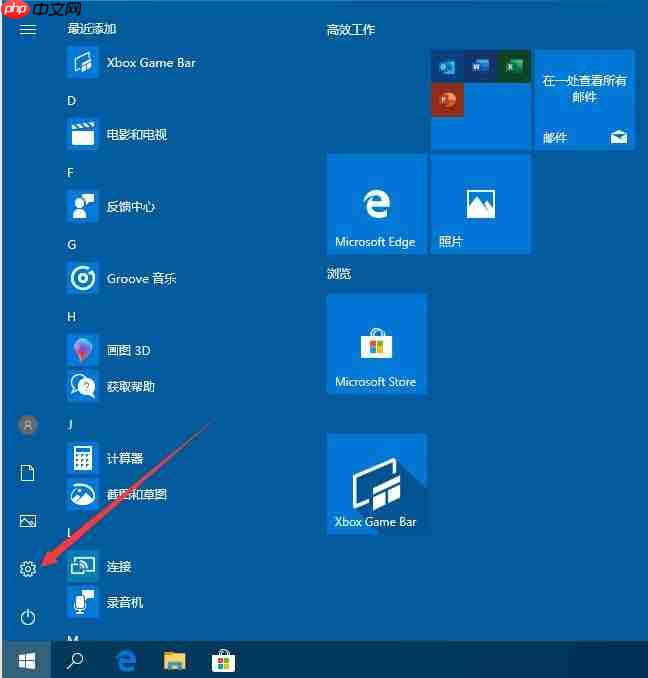Open Settings gear in Start sidebar
Viewport: 648px width, 678px height.
coord(28,569)
